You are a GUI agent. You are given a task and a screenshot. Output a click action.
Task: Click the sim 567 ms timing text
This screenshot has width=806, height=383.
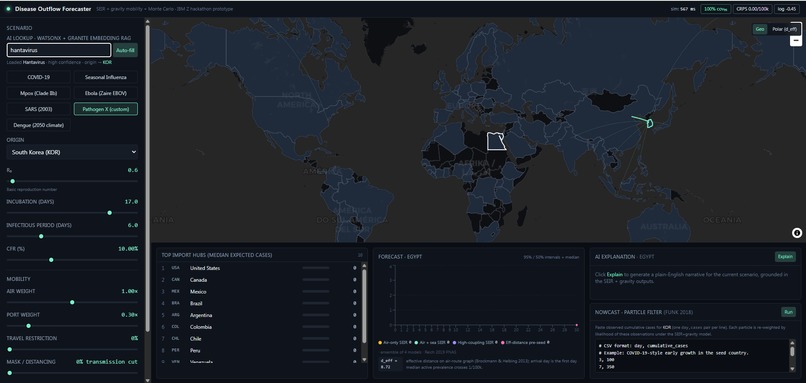pyautogui.click(x=684, y=9)
